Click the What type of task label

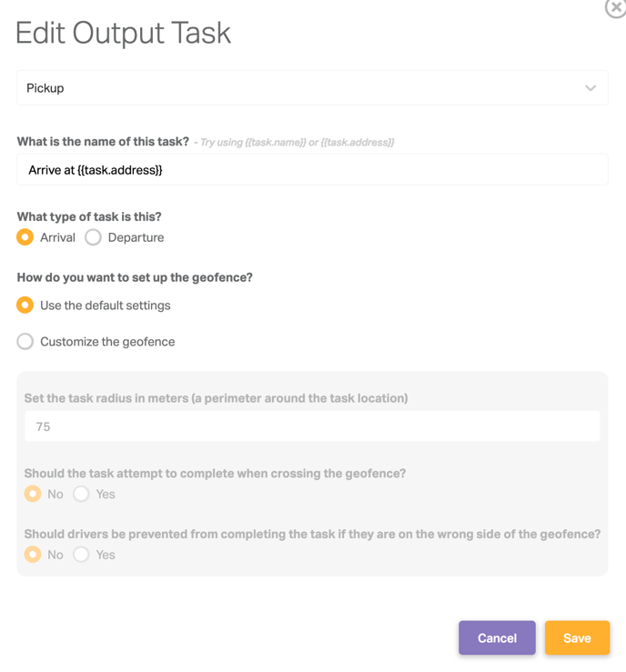point(89,216)
